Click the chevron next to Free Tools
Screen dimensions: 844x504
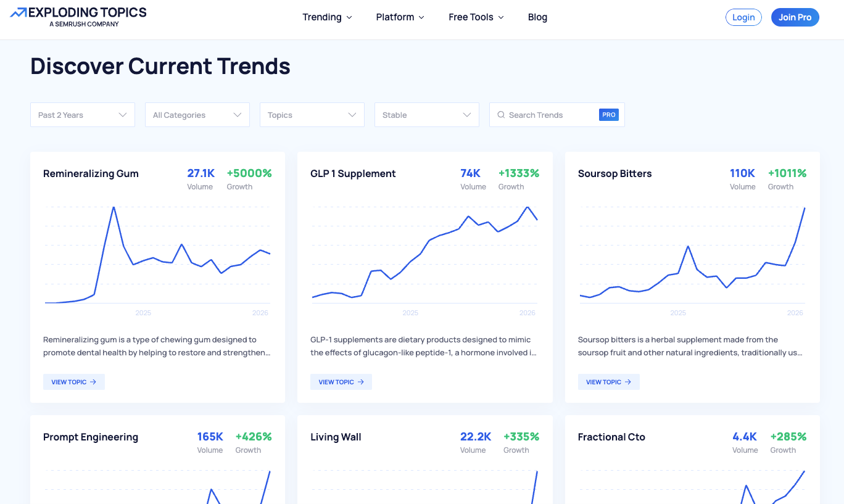click(x=501, y=17)
